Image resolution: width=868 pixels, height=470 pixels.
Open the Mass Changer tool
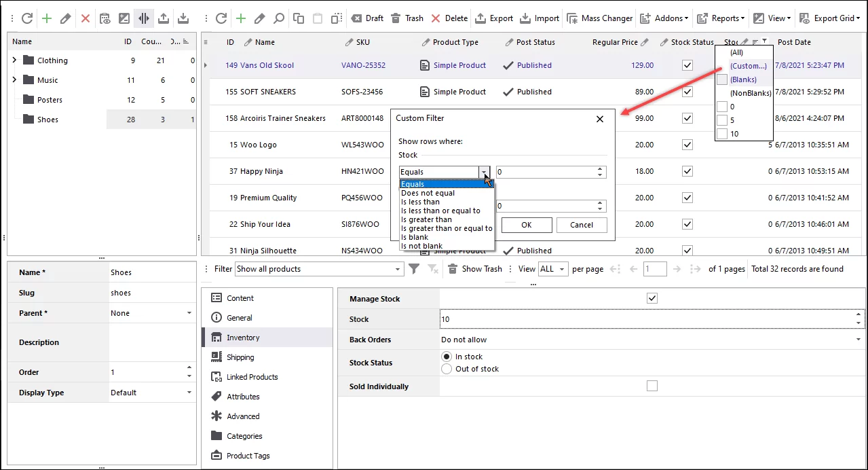click(600, 18)
